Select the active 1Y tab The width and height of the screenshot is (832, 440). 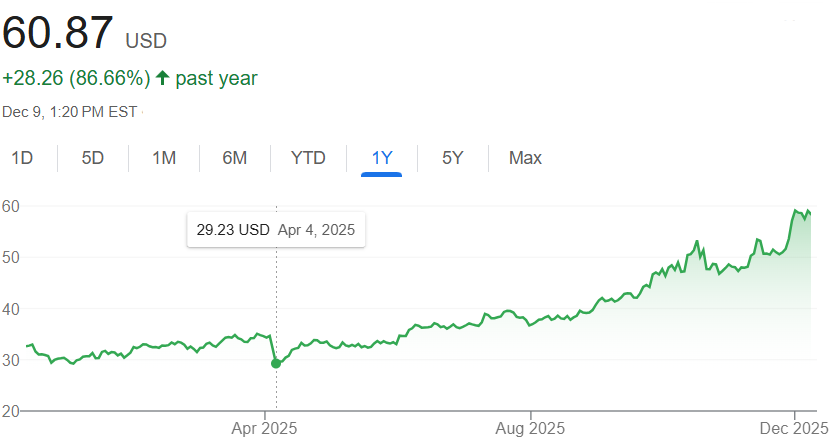point(381,158)
